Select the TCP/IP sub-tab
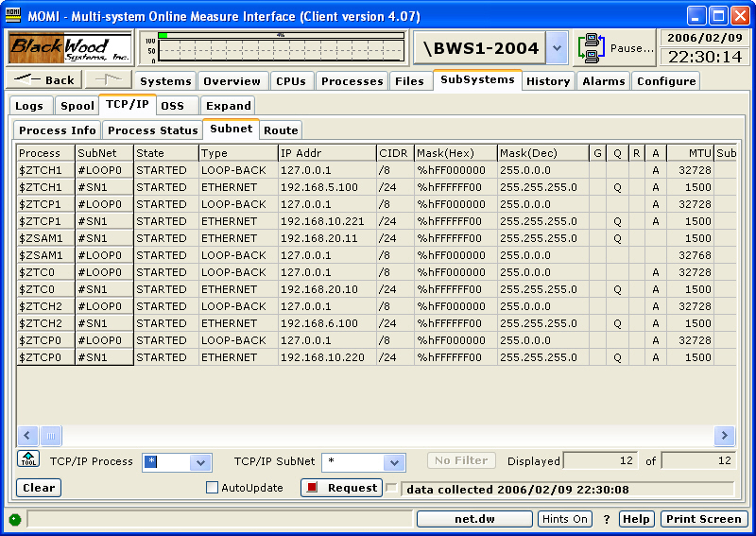This screenshot has height=536, width=756. [128, 104]
